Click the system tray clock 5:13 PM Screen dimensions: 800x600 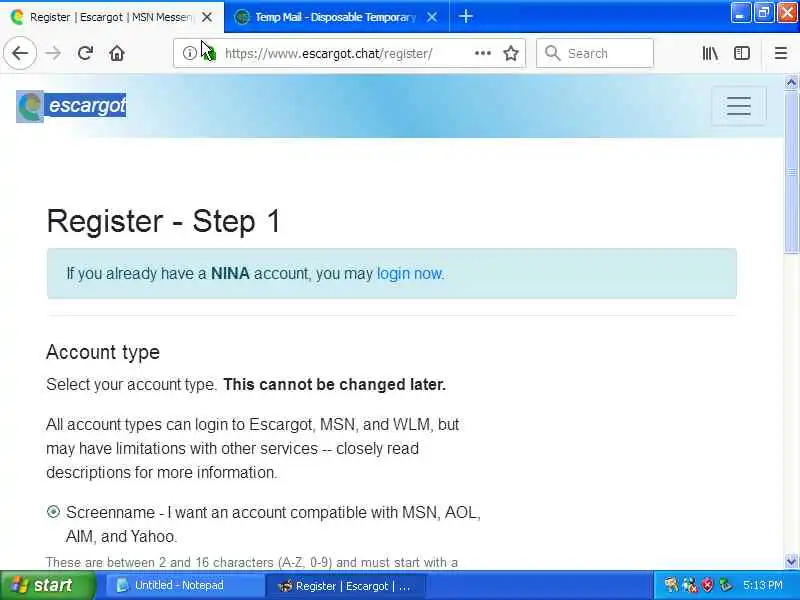(763, 585)
